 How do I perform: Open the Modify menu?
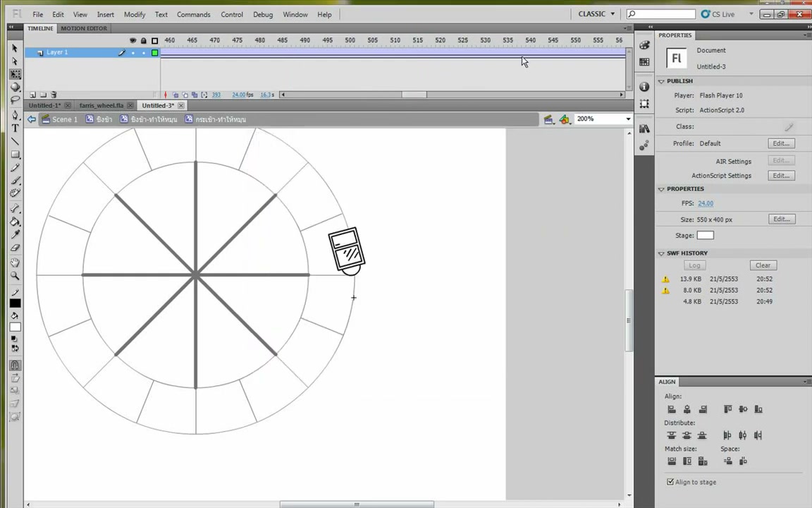135,15
